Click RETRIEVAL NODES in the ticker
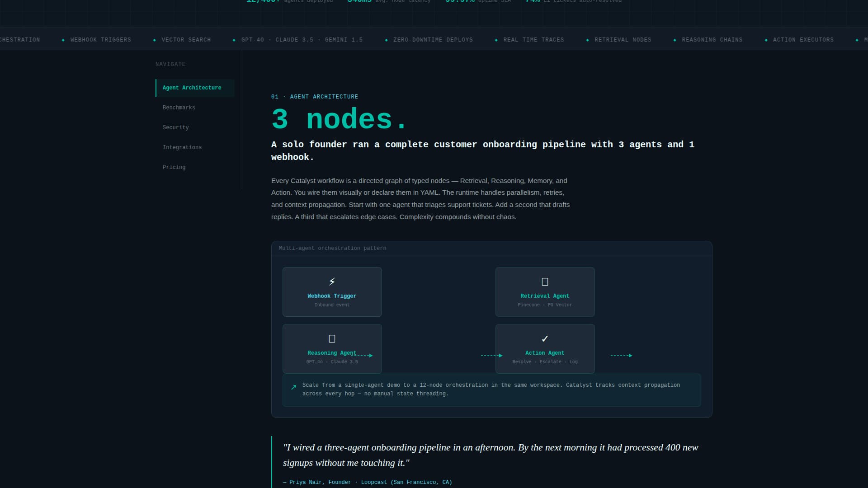This screenshot has width=868, height=488. (x=623, y=40)
